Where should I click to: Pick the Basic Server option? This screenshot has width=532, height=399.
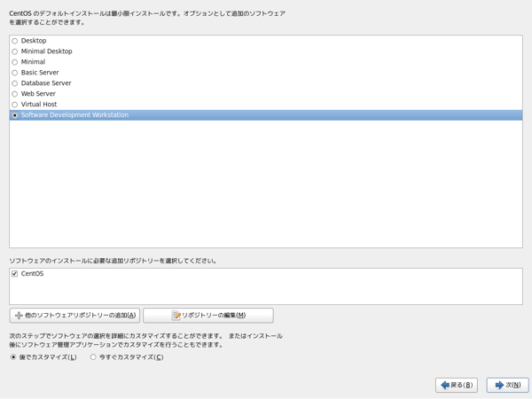[x=14, y=73]
